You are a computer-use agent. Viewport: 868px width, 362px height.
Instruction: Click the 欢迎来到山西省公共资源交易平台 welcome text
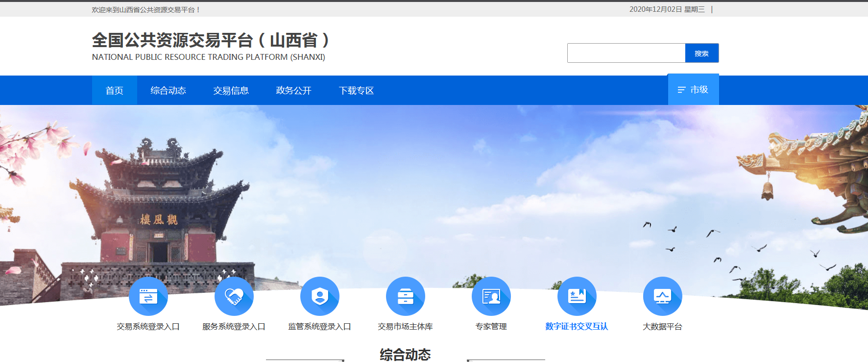tap(145, 10)
